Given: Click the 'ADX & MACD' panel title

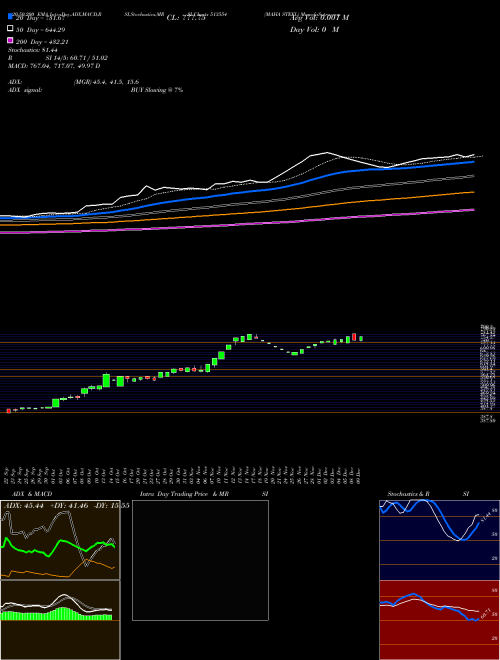Looking at the screenshot, I should (x=32, y=494).
